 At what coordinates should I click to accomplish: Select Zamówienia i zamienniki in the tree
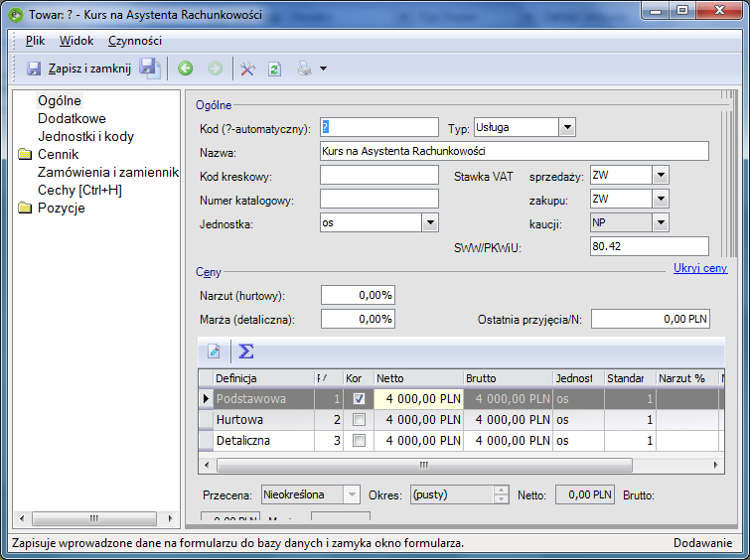coord(108,172)
